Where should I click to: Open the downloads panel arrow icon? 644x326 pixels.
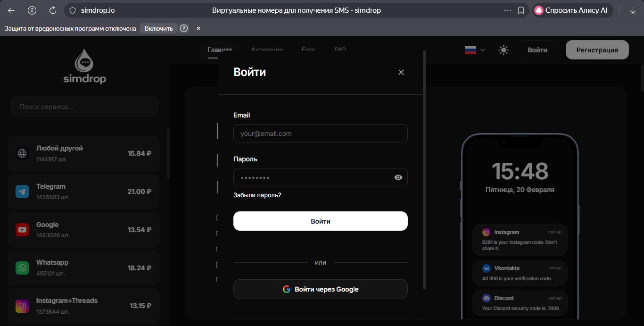[632, 10]
